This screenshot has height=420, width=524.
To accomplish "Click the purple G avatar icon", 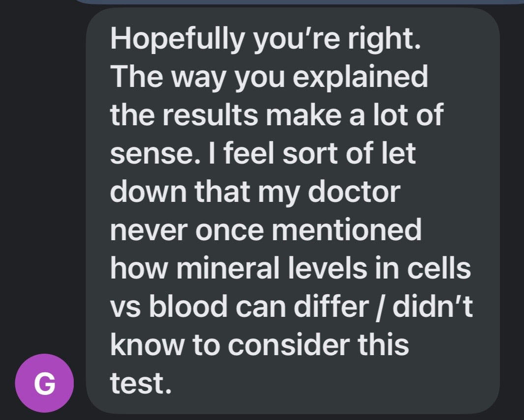I will point(45,383).
